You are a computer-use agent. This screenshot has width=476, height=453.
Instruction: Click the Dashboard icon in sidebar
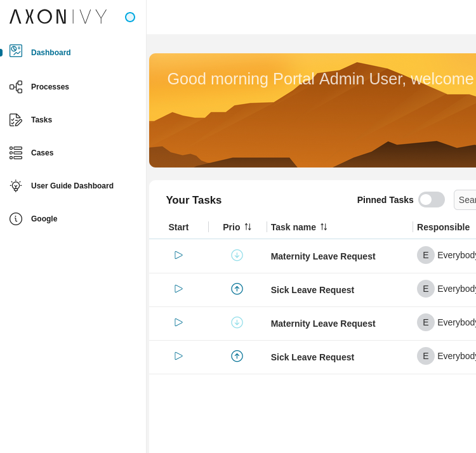pos(16,51)
